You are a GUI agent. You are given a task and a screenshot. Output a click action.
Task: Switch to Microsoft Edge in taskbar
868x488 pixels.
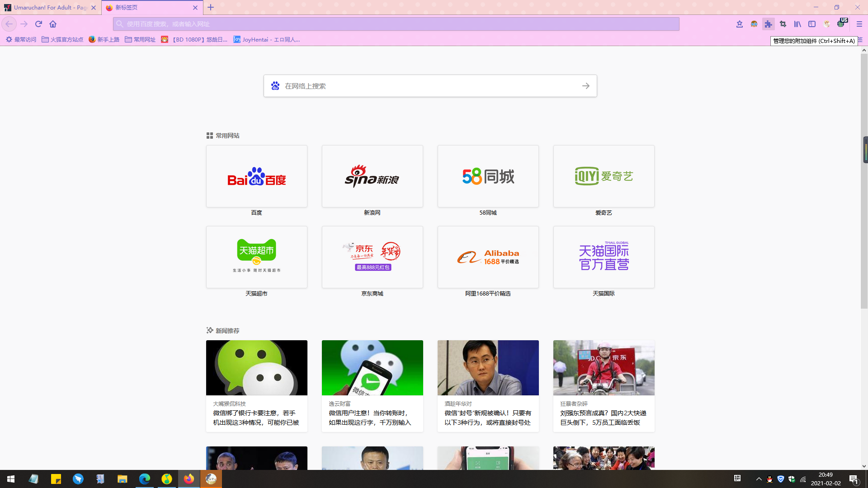(x=145, y=479)
